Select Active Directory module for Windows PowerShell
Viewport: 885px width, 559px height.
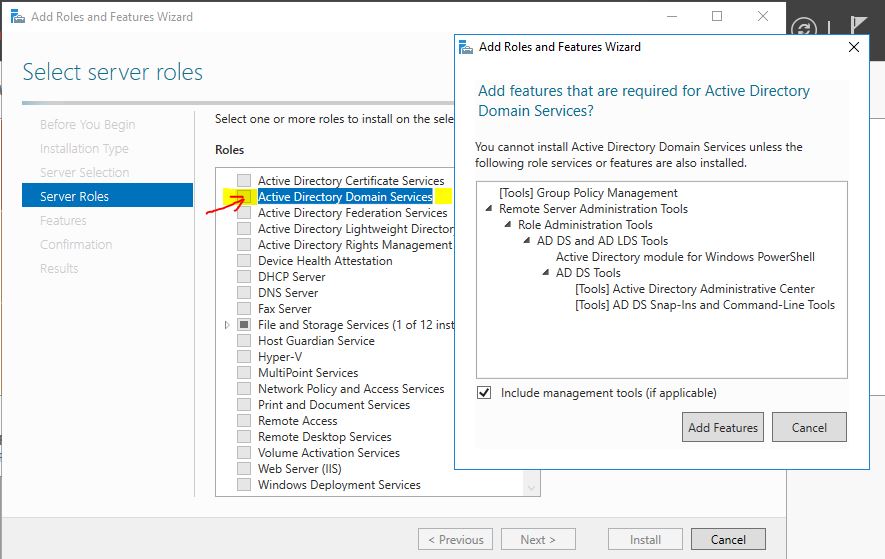point(685,256)
